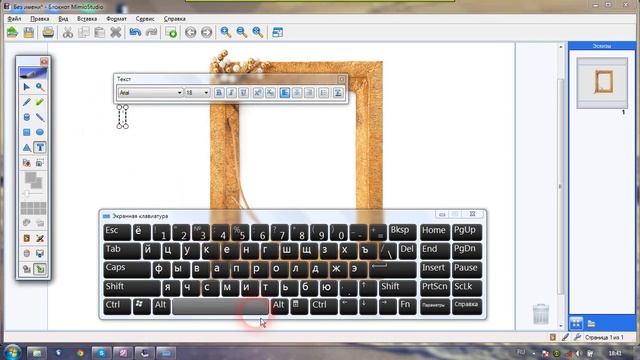The image size is (640, 360).
Task: Click the Delete X icon in toolbar
Action: click(116, 32)
